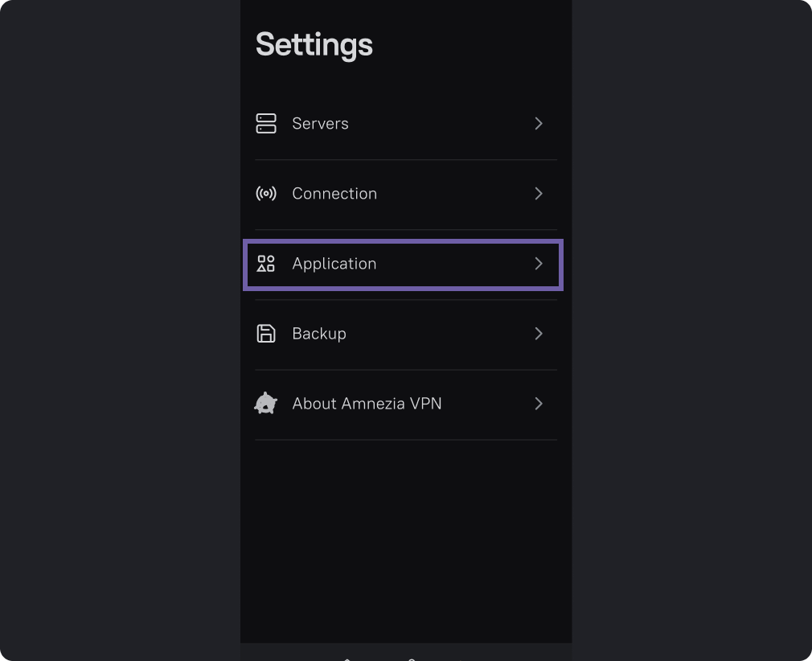Open the Connection settings entry
The width and height of the screenshot is (812, 661).
[x=334, y=194]
